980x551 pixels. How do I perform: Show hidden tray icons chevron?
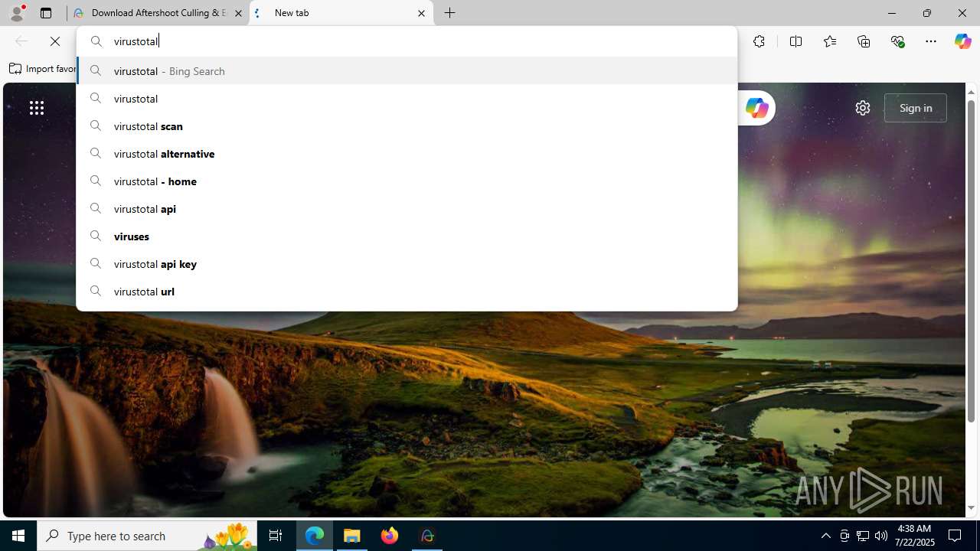coord(825,536)
